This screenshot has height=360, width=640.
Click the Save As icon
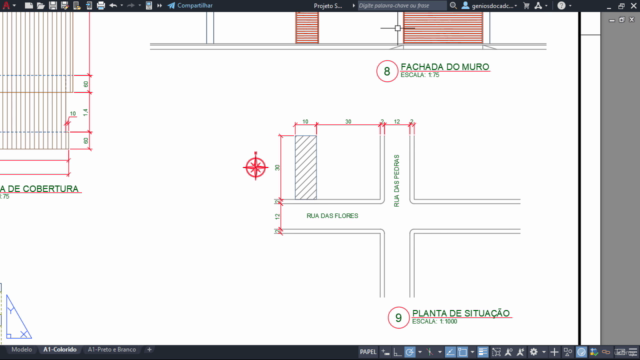64,5
